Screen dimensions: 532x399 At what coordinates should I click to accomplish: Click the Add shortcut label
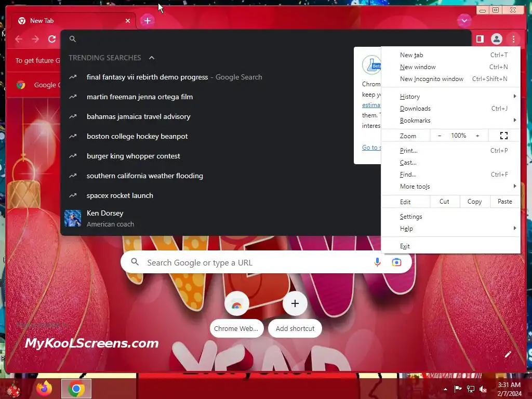tap(295, 328)
